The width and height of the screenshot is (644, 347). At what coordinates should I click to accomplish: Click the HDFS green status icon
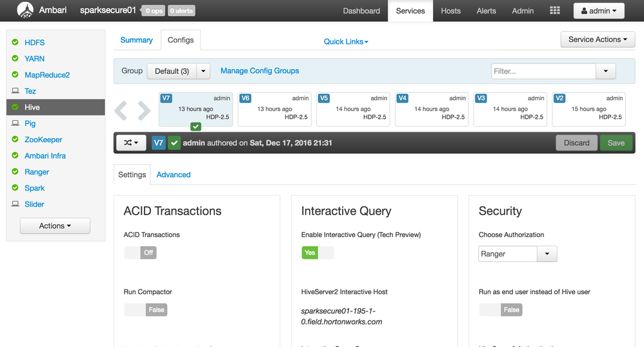(15, 43)
